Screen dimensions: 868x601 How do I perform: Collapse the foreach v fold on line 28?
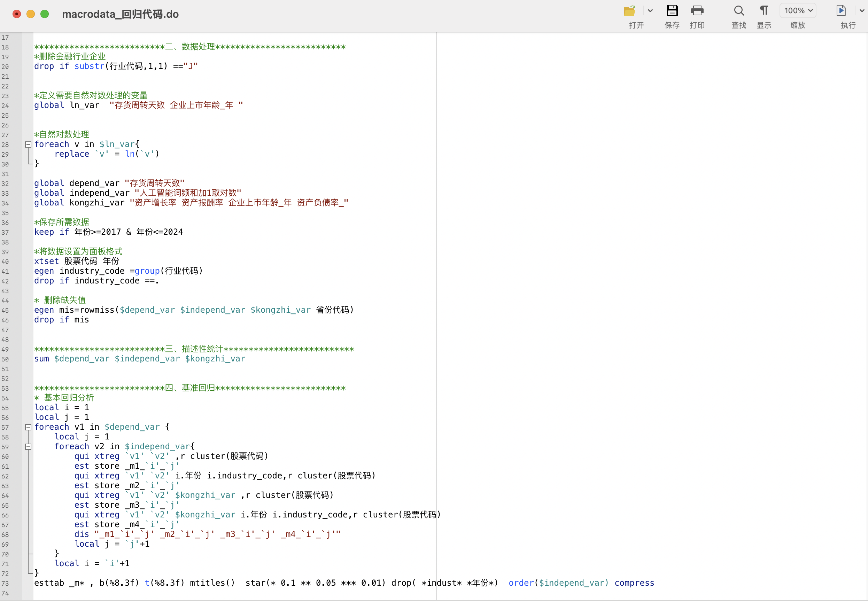[28, 144]
